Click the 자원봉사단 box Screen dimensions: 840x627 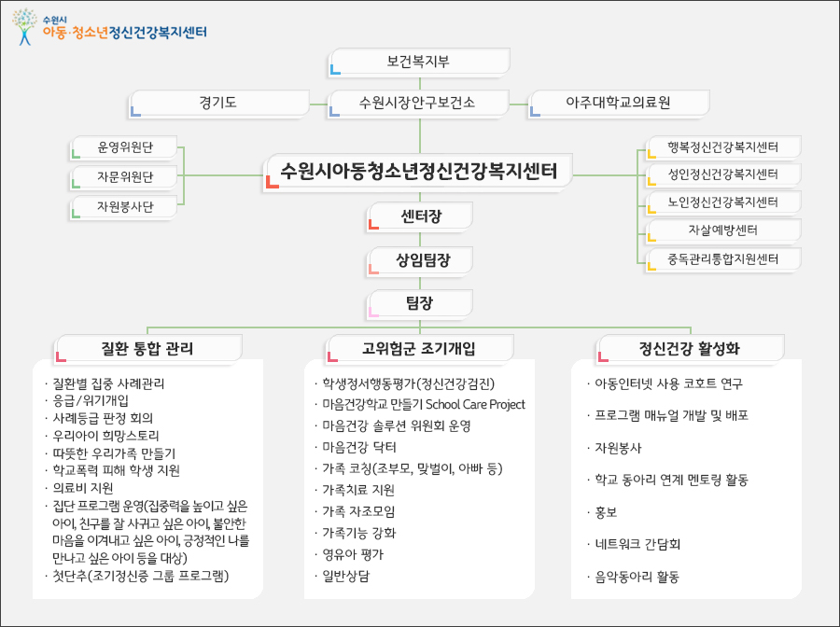coord(124,206)
